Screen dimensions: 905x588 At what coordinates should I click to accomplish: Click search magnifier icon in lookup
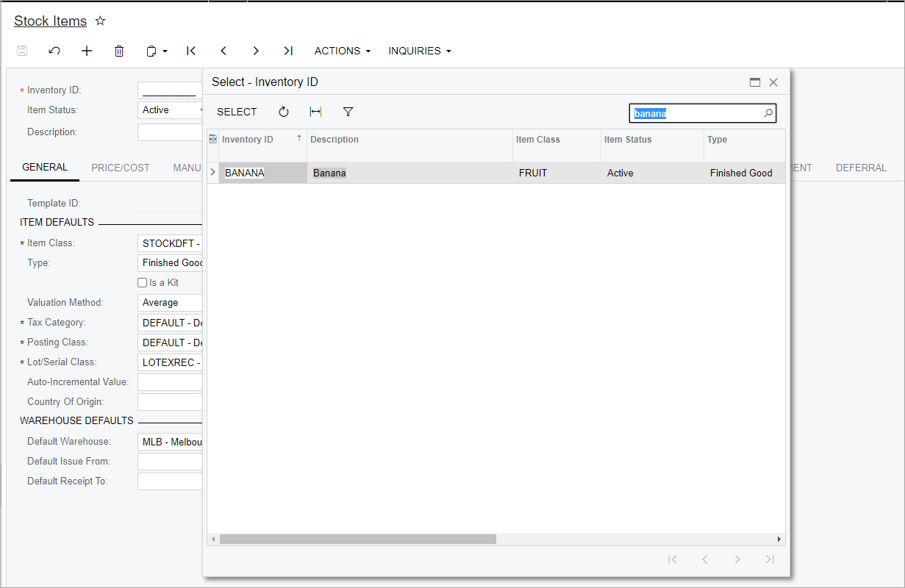[768, 113]
